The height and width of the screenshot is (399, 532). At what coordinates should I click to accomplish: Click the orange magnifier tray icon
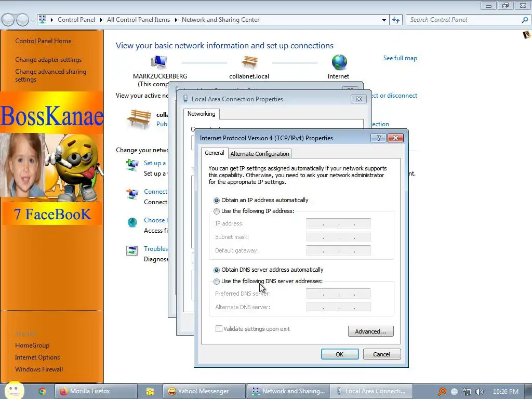point(442,392)
